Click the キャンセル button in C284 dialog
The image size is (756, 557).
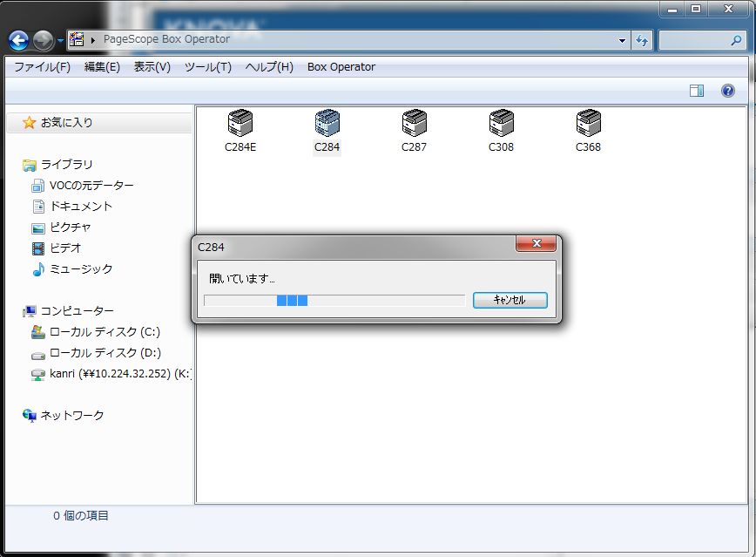click(510, 300)
